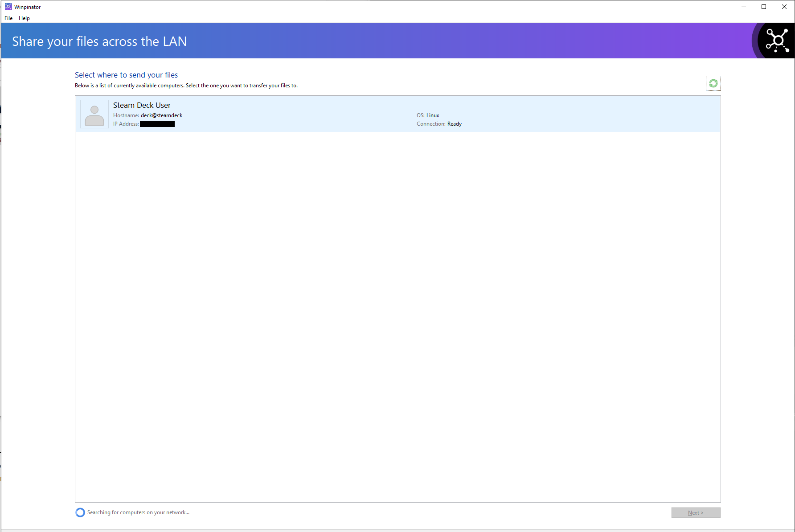Refresh the list of available computers
This screenshot has height=532, width=795.
[713, 83]
